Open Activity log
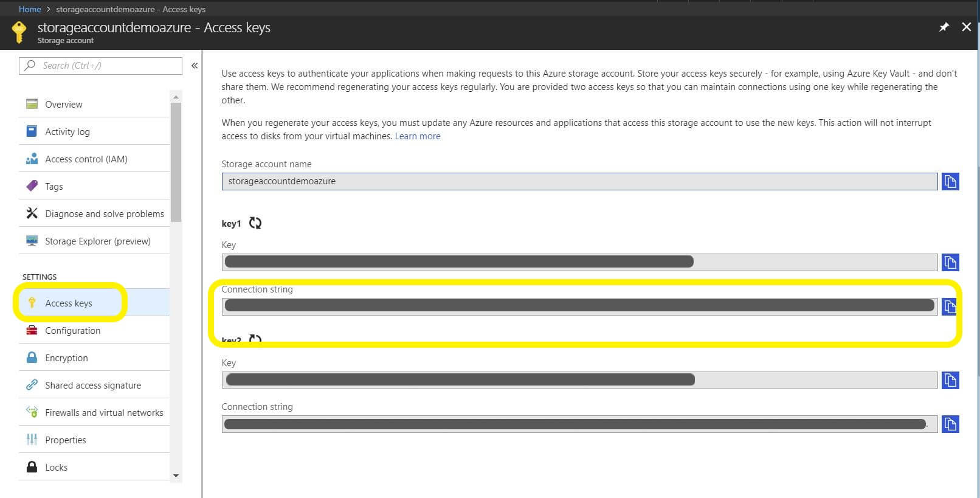The width and height of the screenshot is (980, 498). (x=94, y=131)
